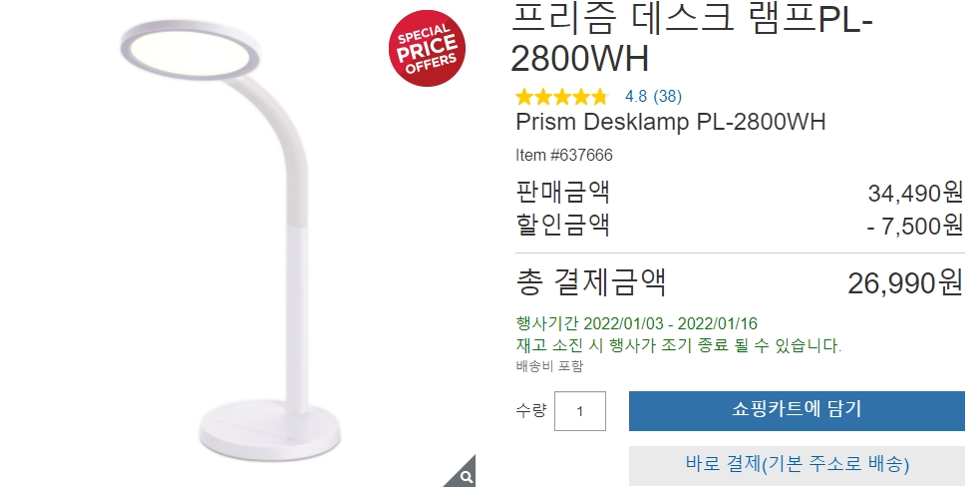Viewport: 980px width, 489px height.
Task: Click the yellow star rating icons
Action: click(x=561, y=97)
